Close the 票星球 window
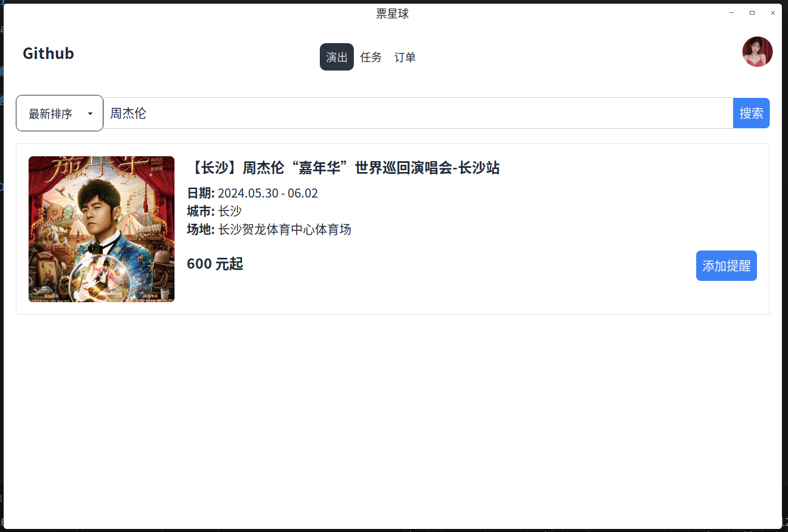Screen dimensions: 788x532 coord(773,13)
